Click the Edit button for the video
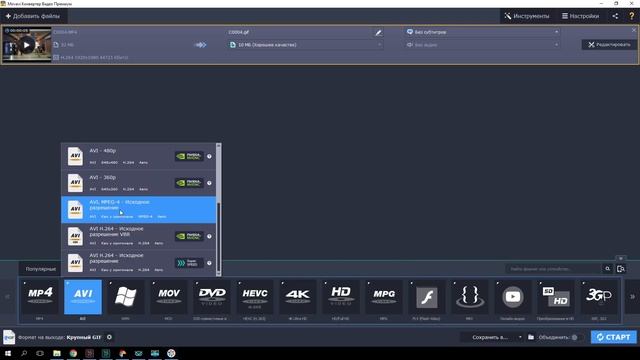The height and width of the screenshot is (360, 640). [x=609, y=44]
